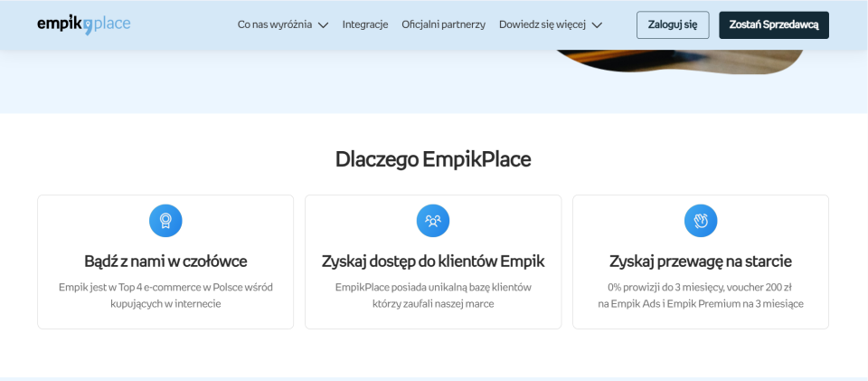The width and height of the screenshot is (868, 381).
Task: Click the waving hand icon
Action: pos(701,221)
